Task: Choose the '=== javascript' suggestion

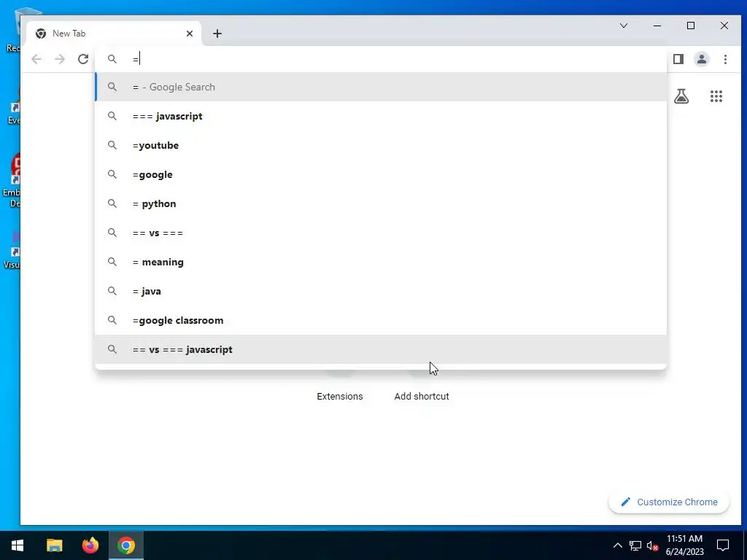Action: click(x=381, y=116)
